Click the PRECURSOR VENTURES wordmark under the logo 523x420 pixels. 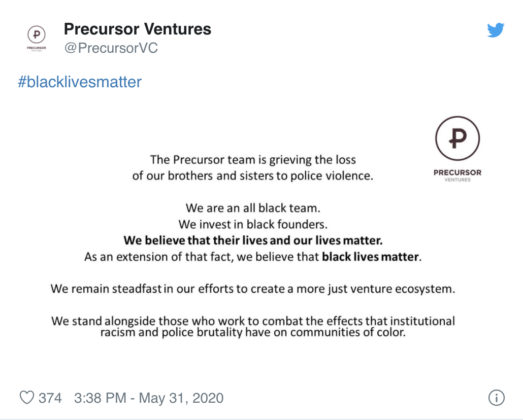pyautogui.click(x=457, y=176)
